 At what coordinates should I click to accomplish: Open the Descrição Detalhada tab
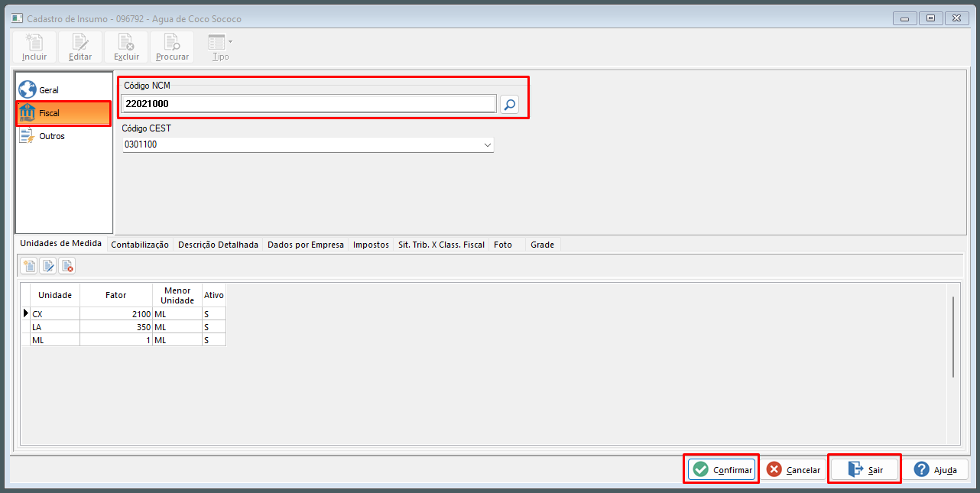pyautogui.click(x=218, y=245)
